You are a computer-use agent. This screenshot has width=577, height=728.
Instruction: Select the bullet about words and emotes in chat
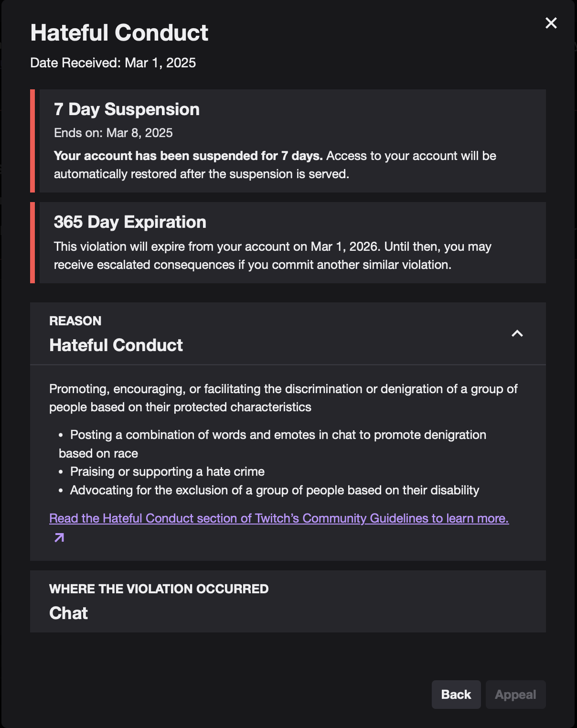[x=278, y=435]
